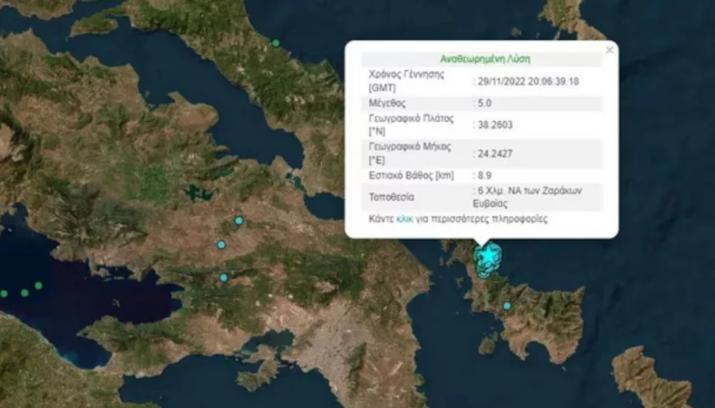Click the focal depth value 8.9
This screenshot has height=408, width=715.
(x=485, y=175)
